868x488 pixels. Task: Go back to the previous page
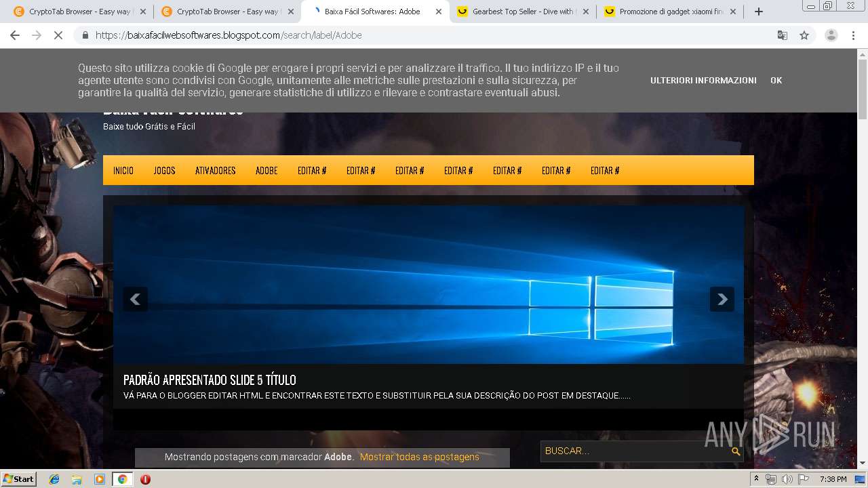15,35
